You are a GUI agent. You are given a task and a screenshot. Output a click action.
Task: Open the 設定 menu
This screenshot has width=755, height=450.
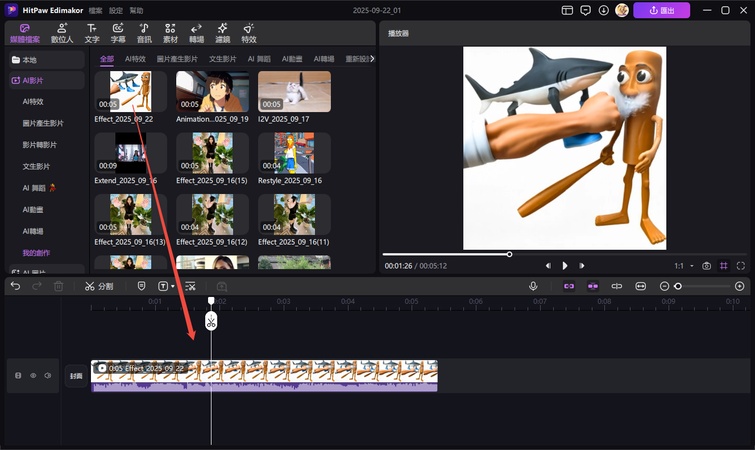[116, 11]
